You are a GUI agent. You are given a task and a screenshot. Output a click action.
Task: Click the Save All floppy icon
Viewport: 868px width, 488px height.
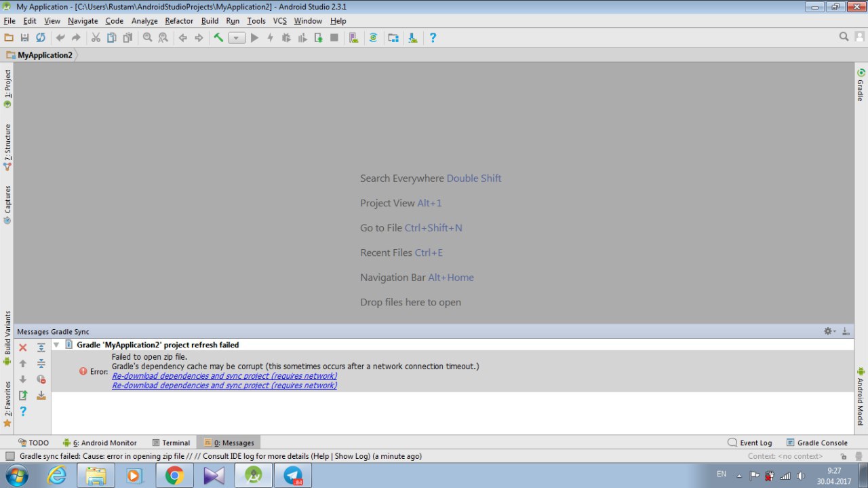tap(24, 38)
